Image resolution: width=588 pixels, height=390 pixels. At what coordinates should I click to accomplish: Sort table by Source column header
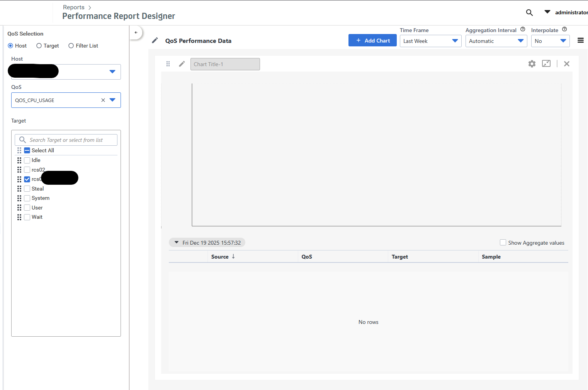[x=220, y=257]
